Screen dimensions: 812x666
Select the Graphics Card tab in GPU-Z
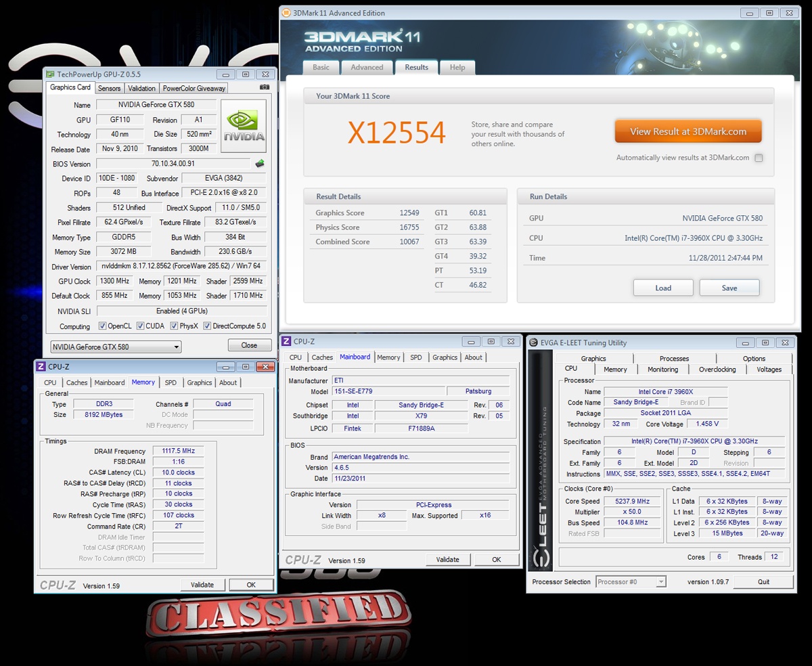pos(70,87)
